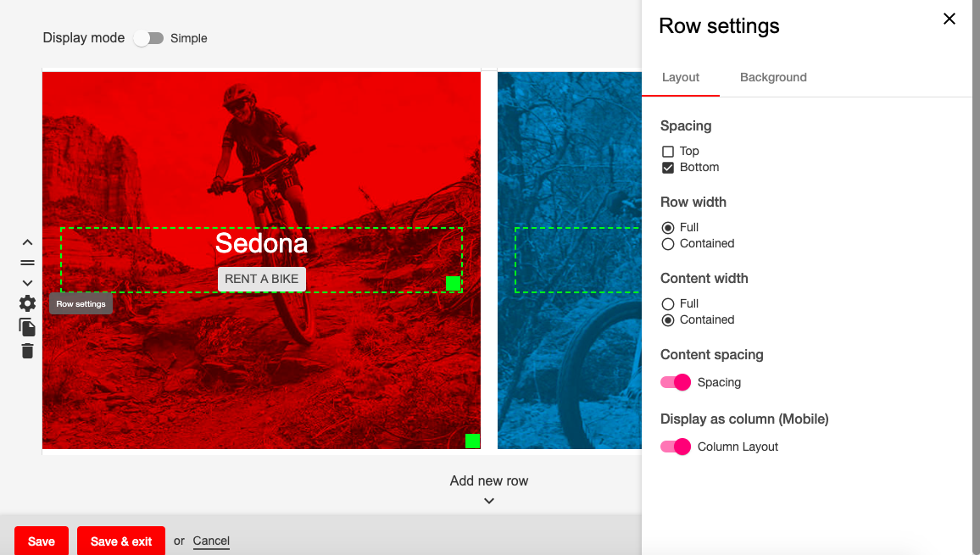Turn off the Column Layout toggle
Screen dimensions: 980x555
point(677,447)
